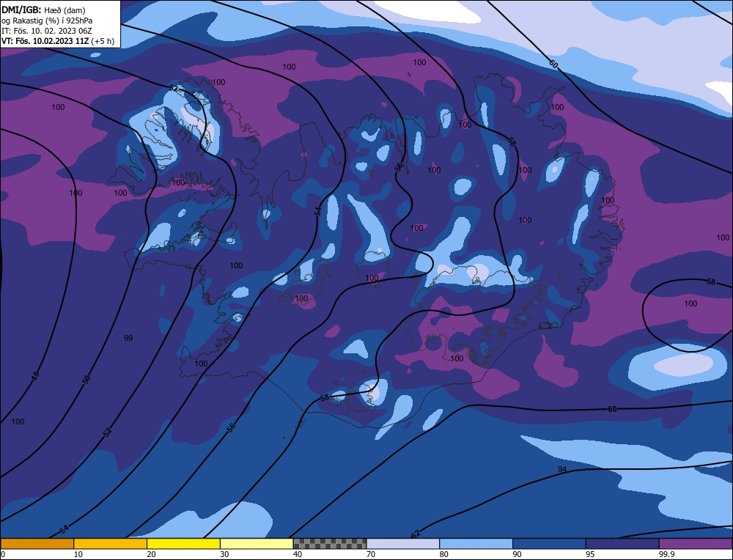Click the legend tick label '99.9'
Screen dimensions: 733x560
[x=666, y=554]
